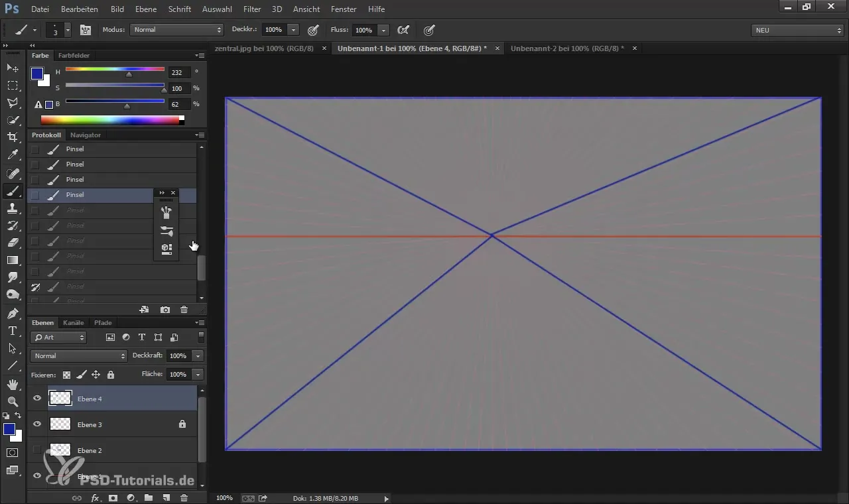Select the History Brush tool

[13, 225]
